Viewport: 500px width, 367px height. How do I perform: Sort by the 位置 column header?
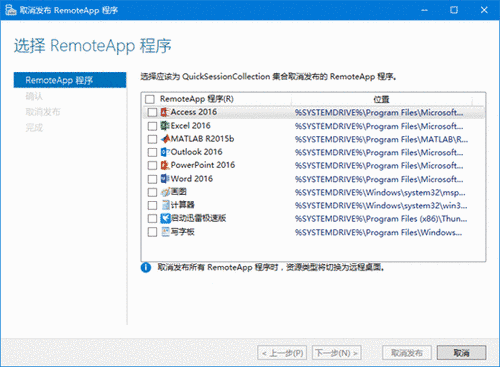(381, 99)
